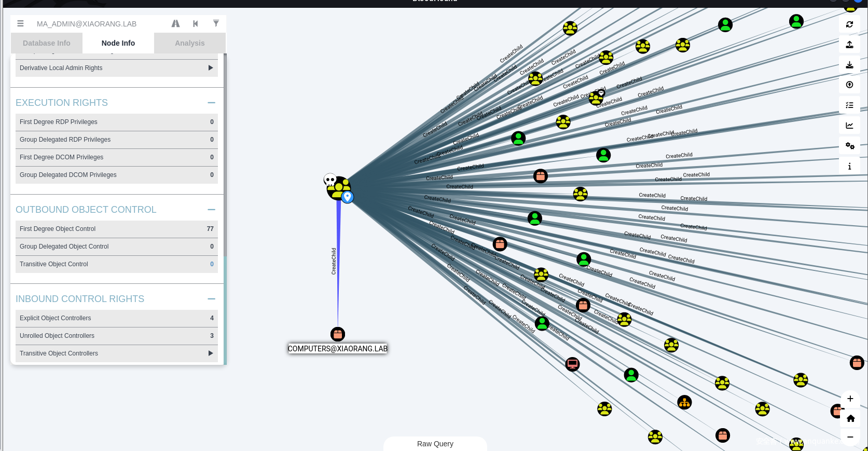
Task: Switch to the Database Info tab
Action: tap(47, 43)
